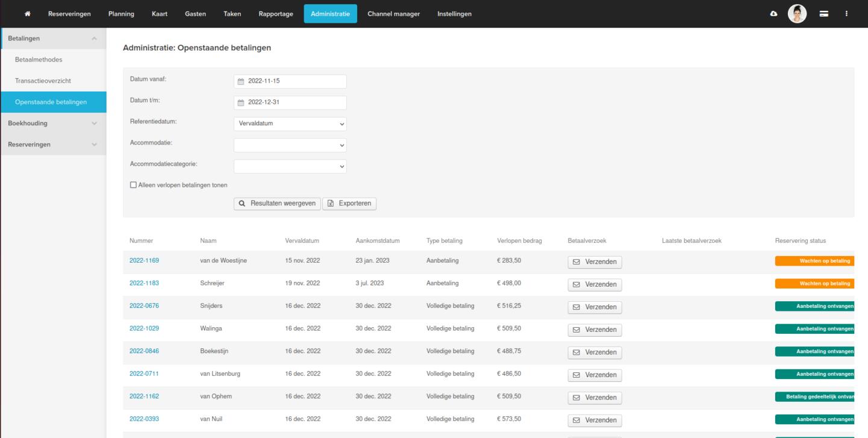Click calendar icon in Datum vanaf field
The height and width of the screenshot is (438, 868).
(241, 82)
